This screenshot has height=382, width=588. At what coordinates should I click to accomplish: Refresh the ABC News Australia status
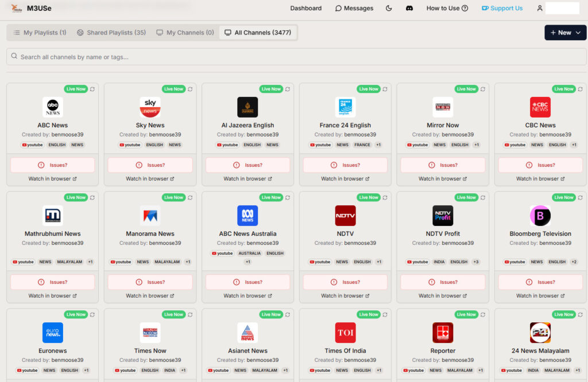(x=288, y=197)
